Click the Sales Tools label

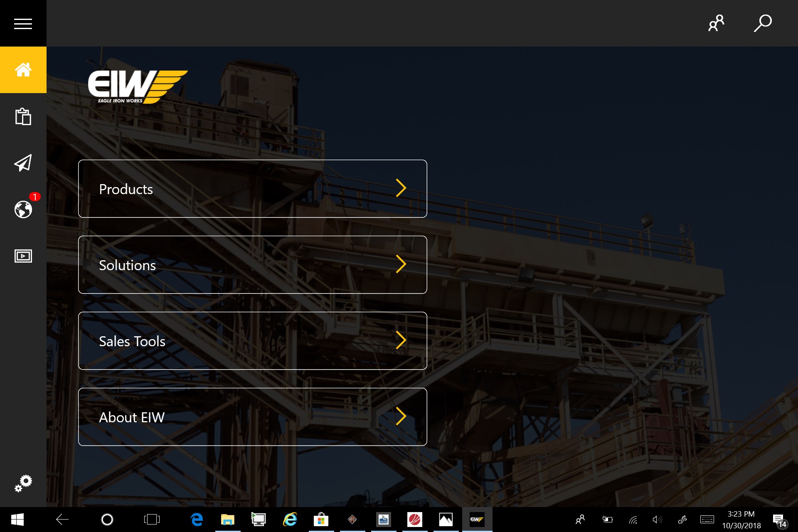(x=132, y=341)
